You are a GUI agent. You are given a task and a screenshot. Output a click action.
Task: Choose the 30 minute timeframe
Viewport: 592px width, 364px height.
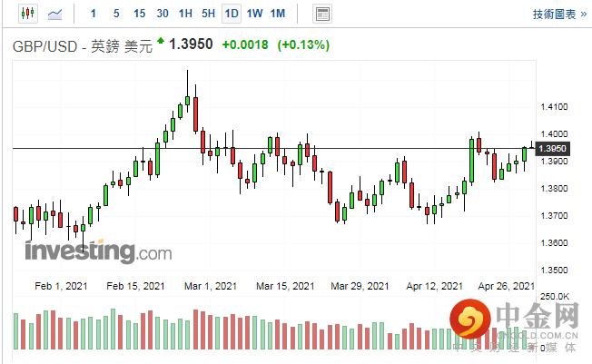[163, 14]
